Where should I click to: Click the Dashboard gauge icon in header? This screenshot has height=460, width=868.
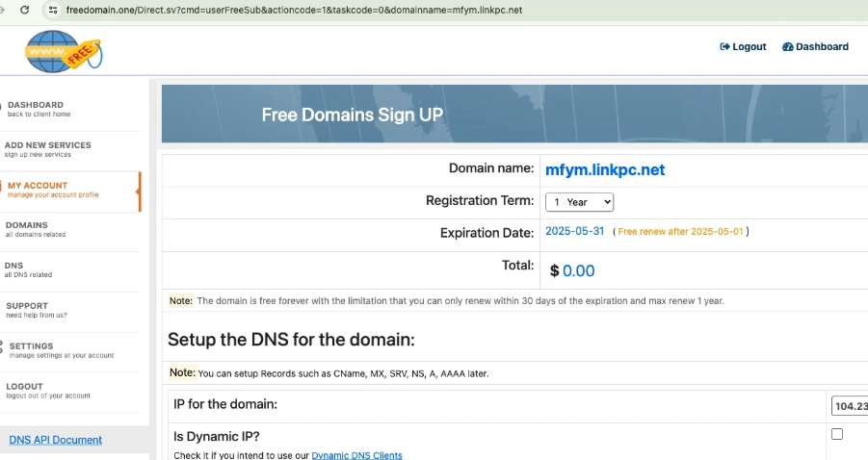pos(787,47)
